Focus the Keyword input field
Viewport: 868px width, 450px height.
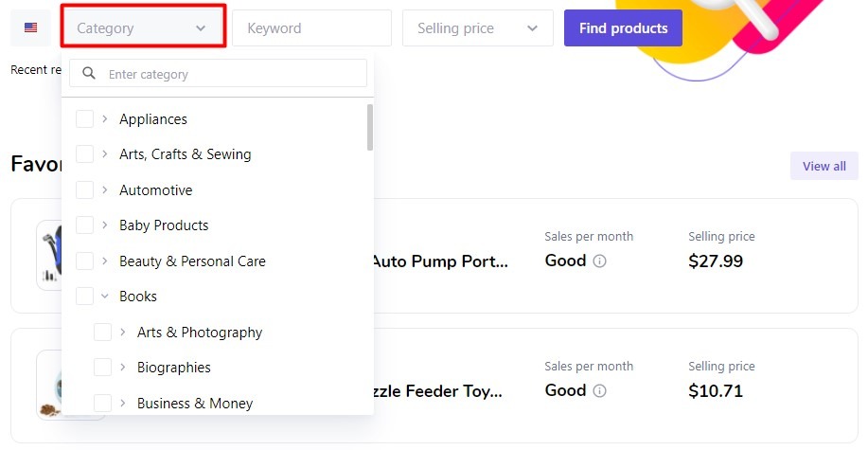coord(311,27)
